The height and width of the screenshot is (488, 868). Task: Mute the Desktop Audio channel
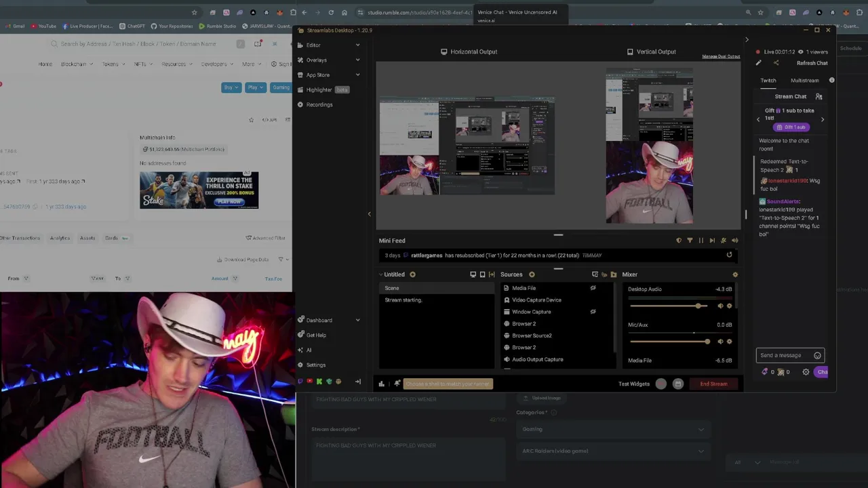720,306
